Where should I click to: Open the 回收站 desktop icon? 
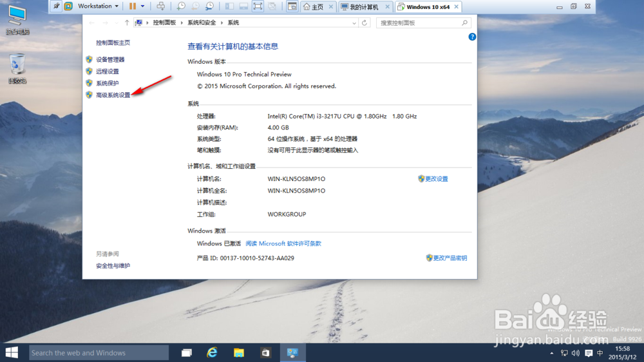tap(17, 69)
